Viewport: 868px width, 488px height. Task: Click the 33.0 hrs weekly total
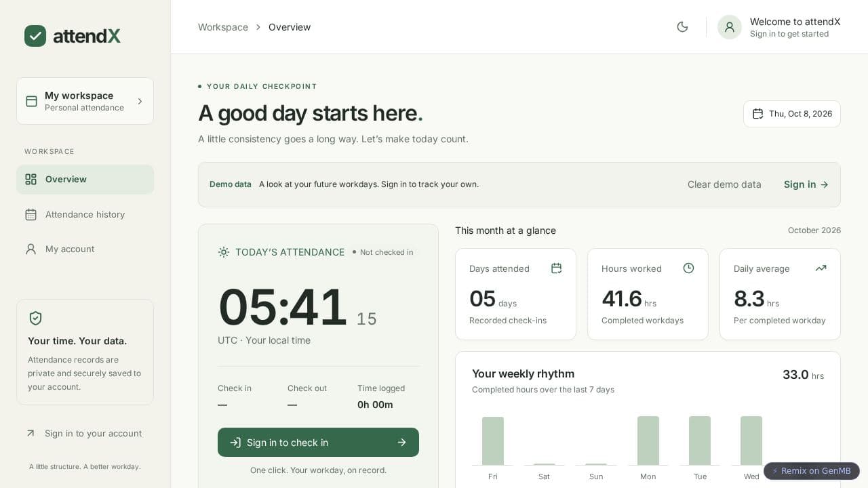pos(803,375)
